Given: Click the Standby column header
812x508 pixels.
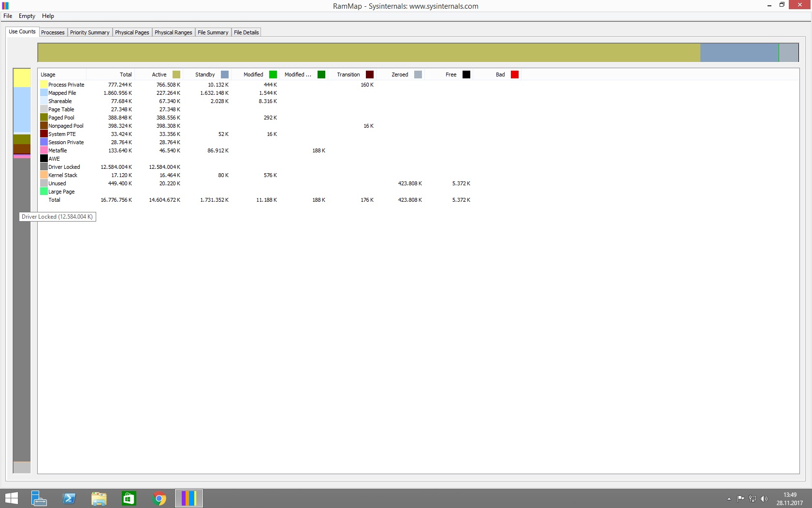Looking at the screenshot, I should coord(207,75).
